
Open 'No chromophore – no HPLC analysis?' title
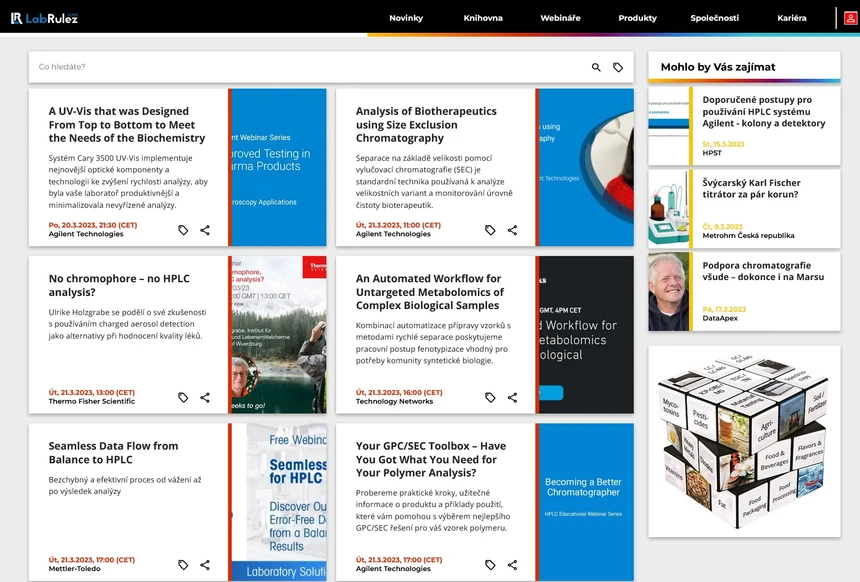[x=119, y=285]
